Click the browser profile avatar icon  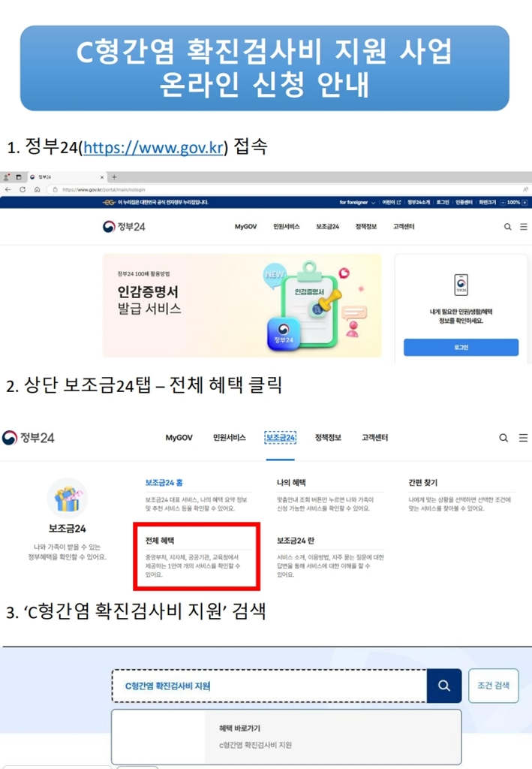pyautogui.click(x=6, y=177)
